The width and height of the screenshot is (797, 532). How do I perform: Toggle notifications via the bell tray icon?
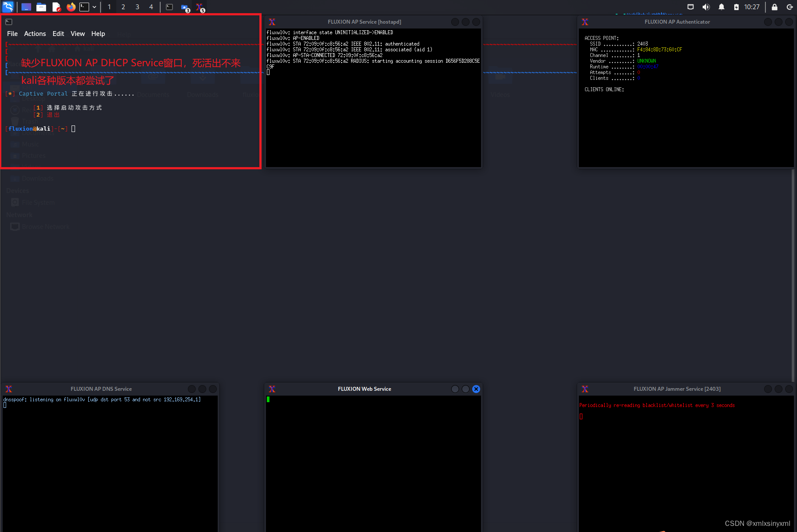click(722, 7)
